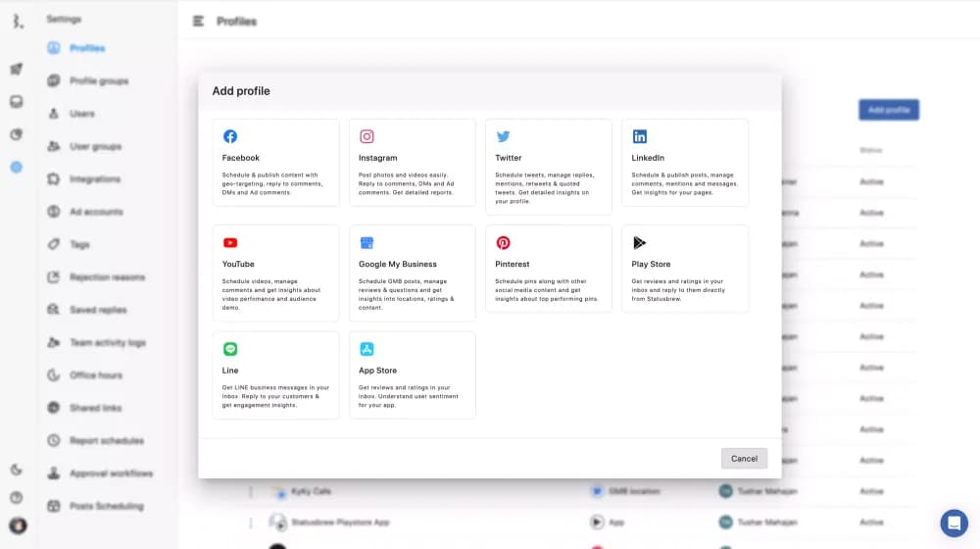Toggle dark mode moon icon

[x=17, y=469]
